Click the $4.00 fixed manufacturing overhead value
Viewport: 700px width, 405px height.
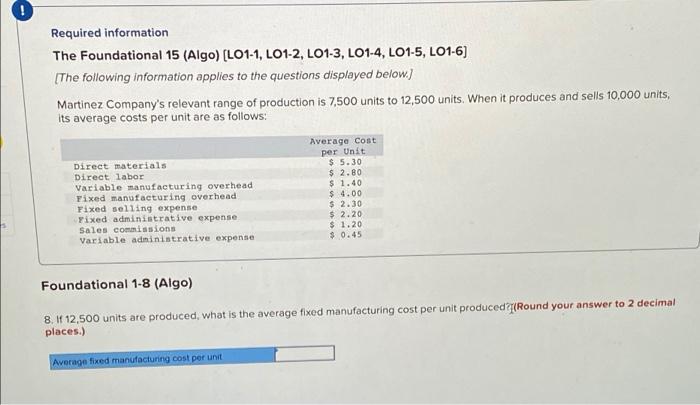[x=345, y=193]
